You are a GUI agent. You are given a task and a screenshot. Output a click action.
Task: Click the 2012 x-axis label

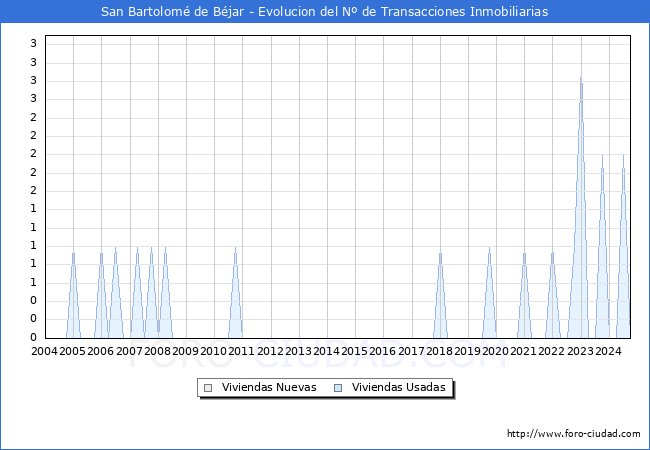click(x=270, y=351)
